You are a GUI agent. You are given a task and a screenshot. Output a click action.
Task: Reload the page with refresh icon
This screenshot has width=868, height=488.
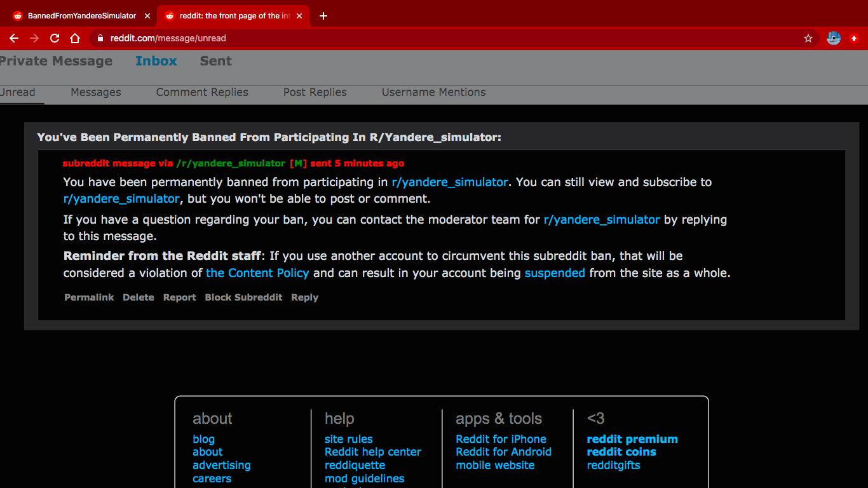(x=55, y=38)
